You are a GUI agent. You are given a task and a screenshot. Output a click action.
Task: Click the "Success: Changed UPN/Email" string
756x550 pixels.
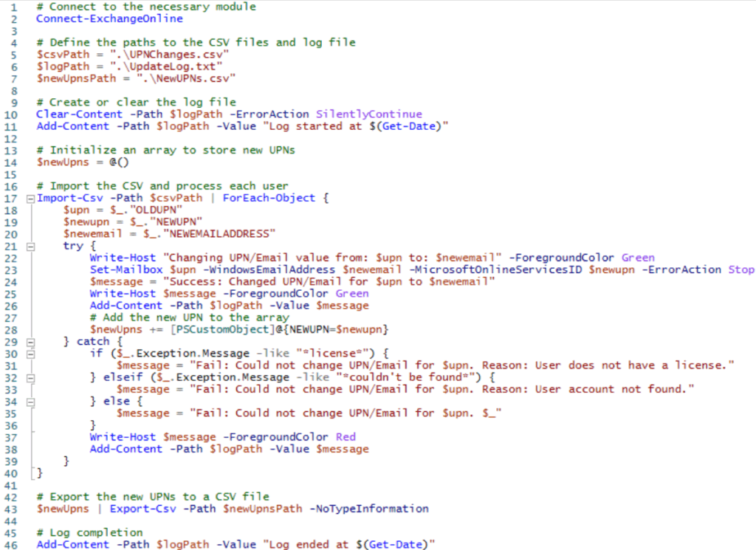pos(329,281)
